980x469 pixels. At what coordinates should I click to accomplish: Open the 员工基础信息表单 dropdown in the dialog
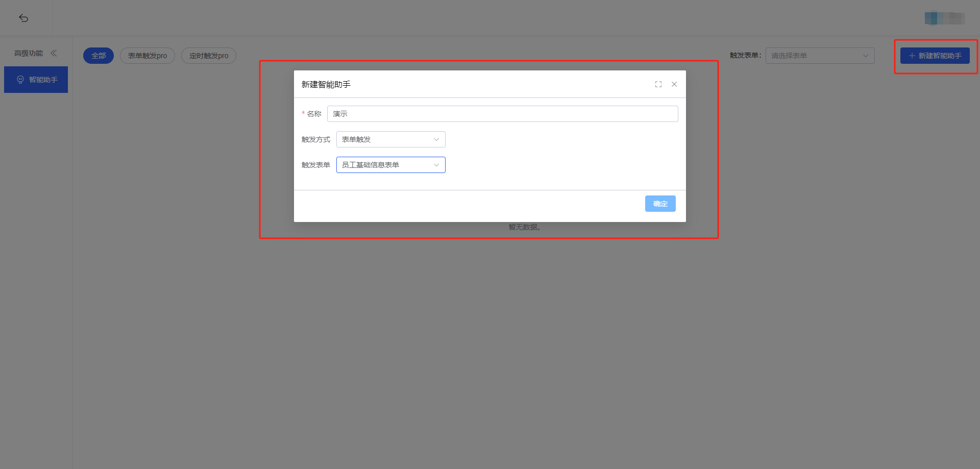point(390,165)
